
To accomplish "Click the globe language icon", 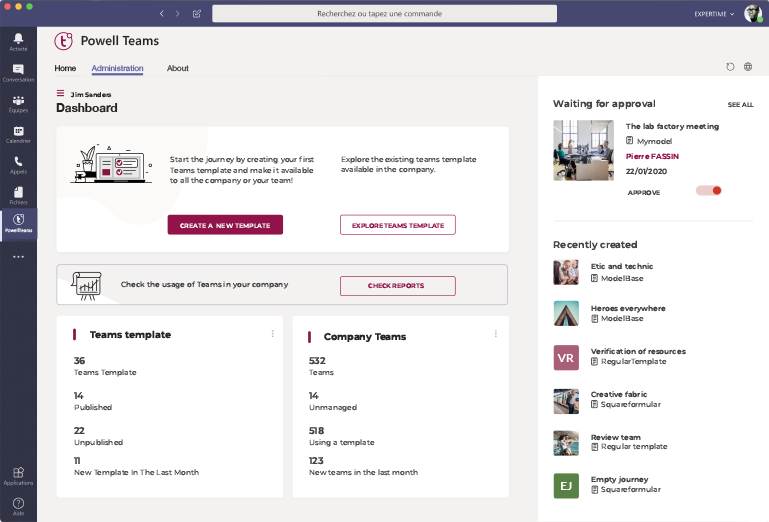I will (x=748, y=67).
